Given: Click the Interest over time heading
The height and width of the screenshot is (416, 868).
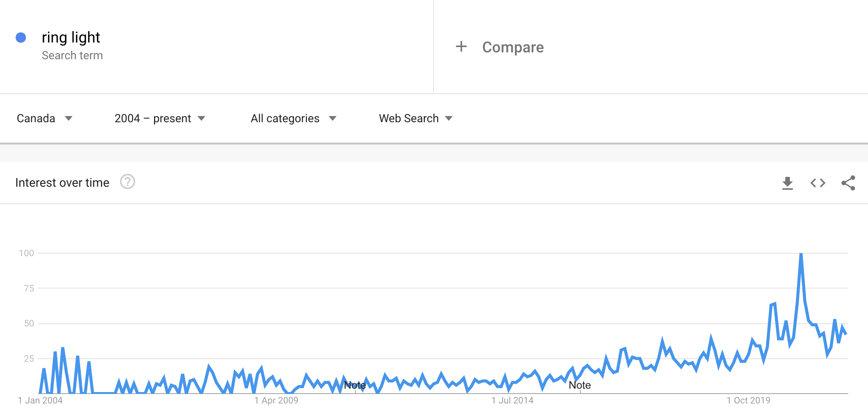Looking at the screenshot, I should tap(62, 183).
